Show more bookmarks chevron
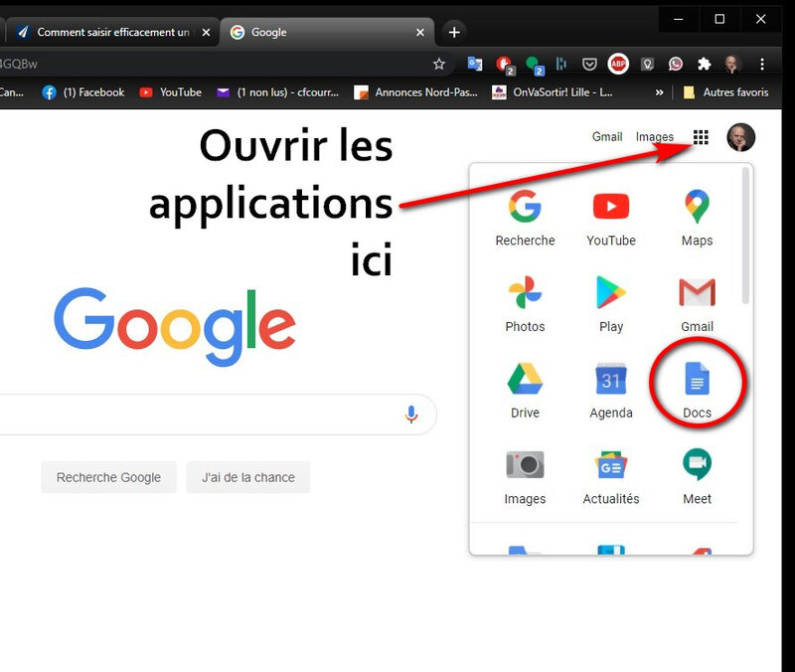 point(659,92)
